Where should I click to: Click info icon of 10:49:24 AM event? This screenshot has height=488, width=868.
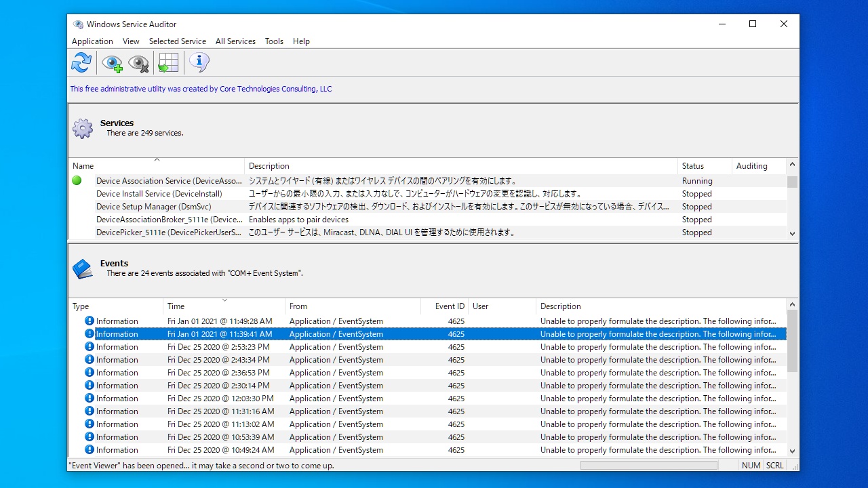[x=90, y=450]
